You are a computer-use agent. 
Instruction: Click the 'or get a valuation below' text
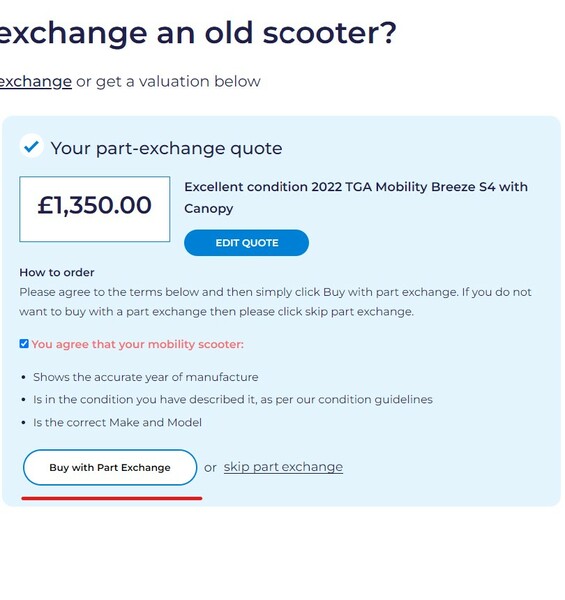168,82
